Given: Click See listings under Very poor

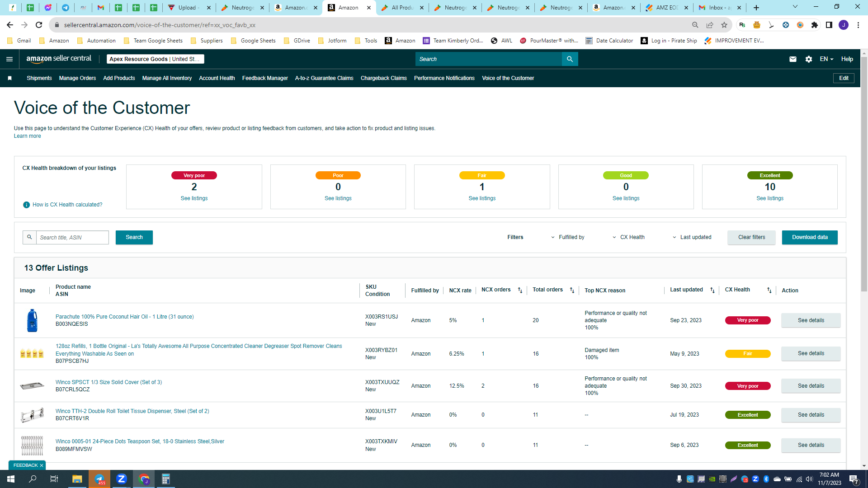Looking at the screenshot, I should [194, 198].
